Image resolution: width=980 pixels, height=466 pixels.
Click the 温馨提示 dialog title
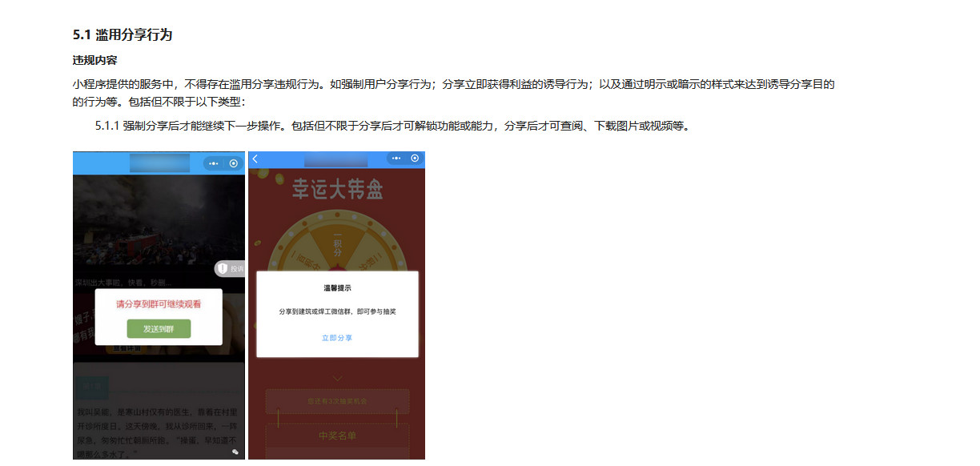337,287
